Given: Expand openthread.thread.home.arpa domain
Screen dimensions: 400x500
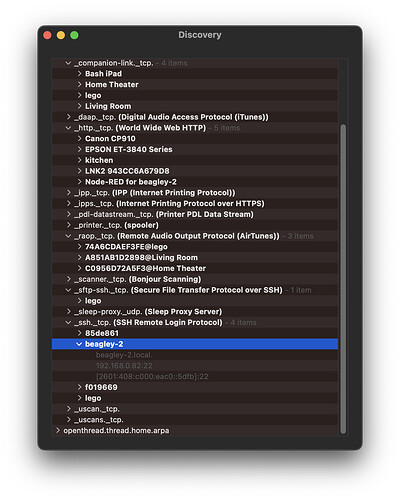Looking at the screenshot, I should coord(58,430).
